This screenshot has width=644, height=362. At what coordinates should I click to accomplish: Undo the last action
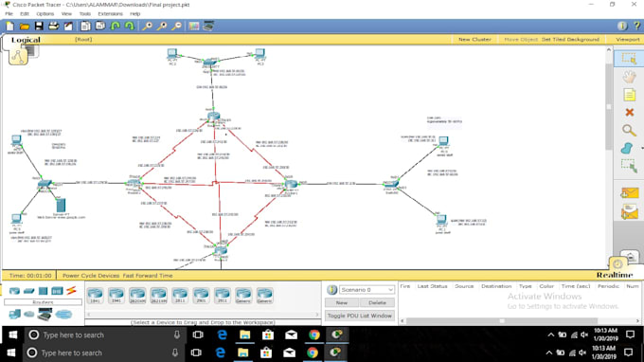[116, 27]
